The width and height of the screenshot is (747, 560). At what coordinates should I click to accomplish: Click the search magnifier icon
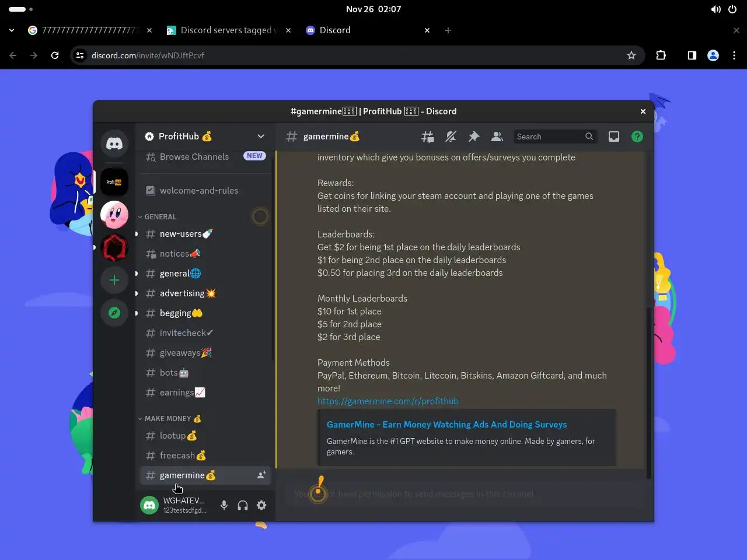click(589, 136)
